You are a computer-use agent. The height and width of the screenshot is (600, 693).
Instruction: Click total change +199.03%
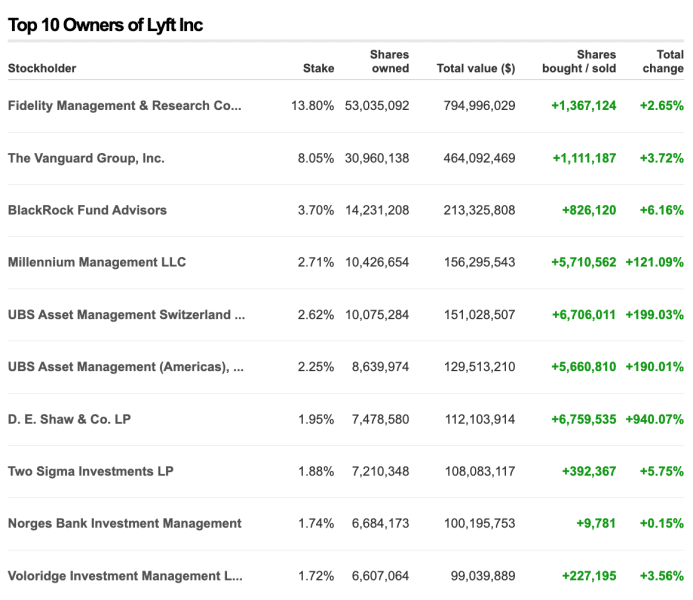pyautogui.click(x=655, y=315)
